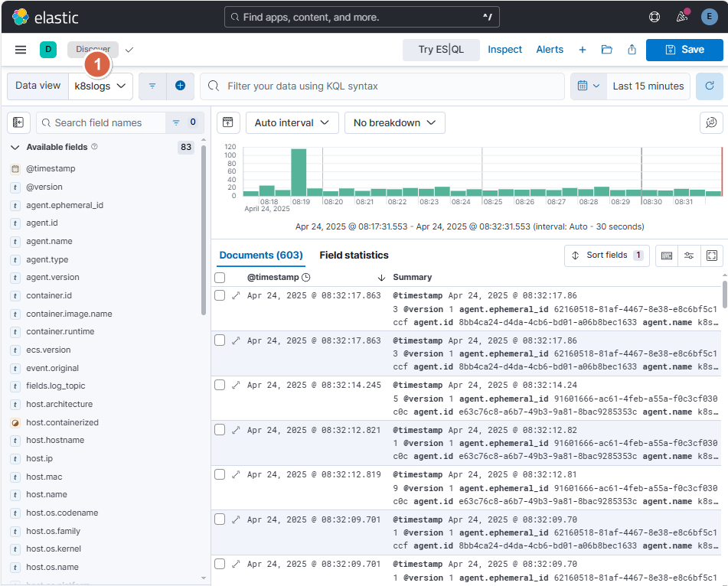Viewport: 728px width, 586px height.
Task: Collapse the field list sidebar
Action: pos(18,122)
